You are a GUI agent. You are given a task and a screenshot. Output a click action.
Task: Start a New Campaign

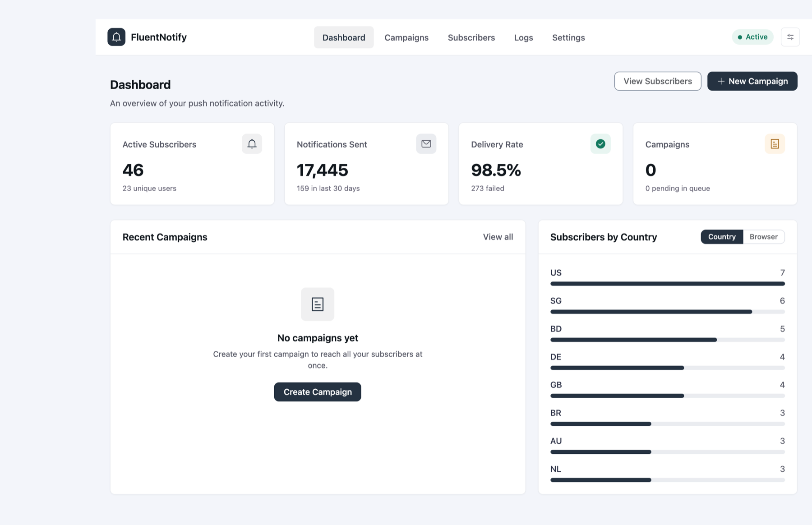pos(752,81)
